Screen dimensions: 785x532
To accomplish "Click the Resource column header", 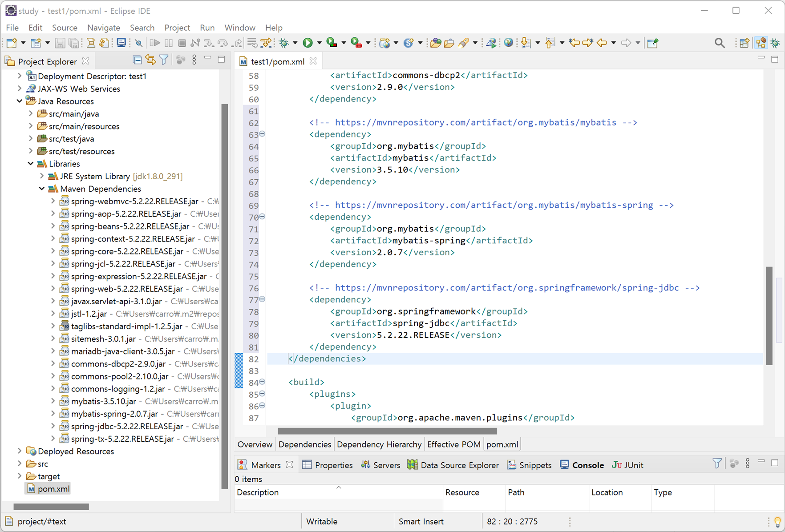I will (x=474, y=492).
